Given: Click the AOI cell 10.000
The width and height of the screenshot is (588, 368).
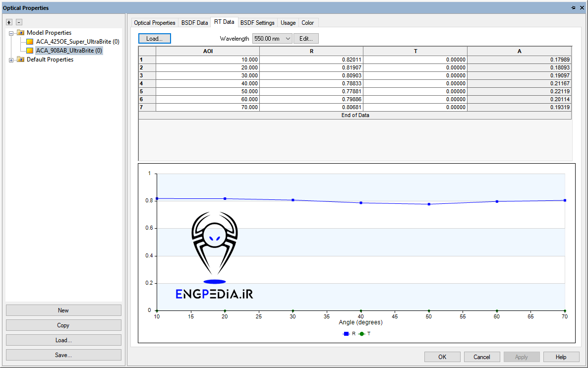Looking at the screenshot, I should 208,60.
